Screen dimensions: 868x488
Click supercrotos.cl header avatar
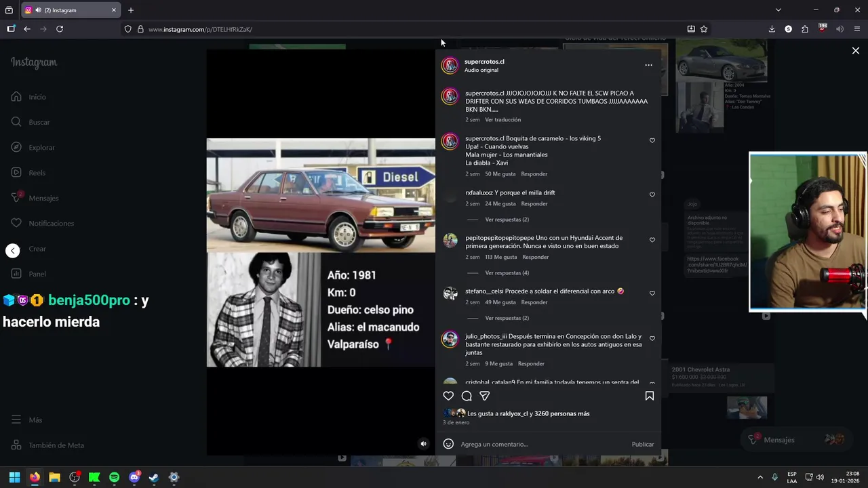[x=450, y=66]
